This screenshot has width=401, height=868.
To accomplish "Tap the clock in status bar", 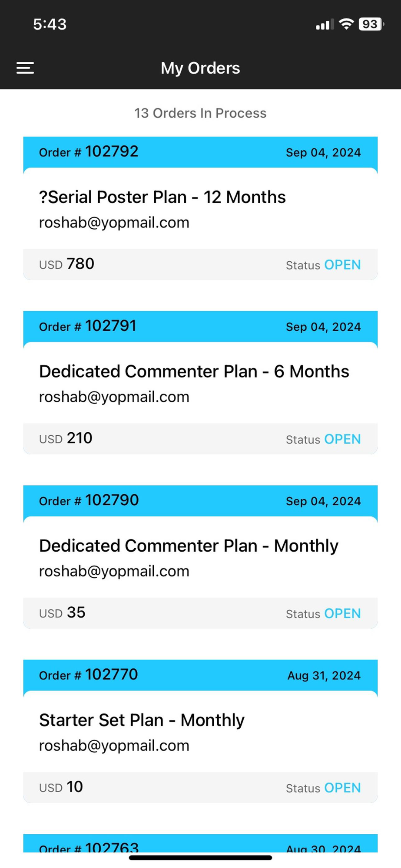I will point(50,24).
